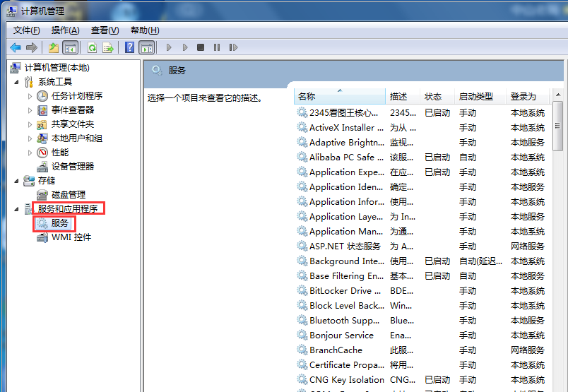The width and height of the screenshot is (568, 392).
Task: Select 本地用户和组 in the tree
Action: [77, 138]
